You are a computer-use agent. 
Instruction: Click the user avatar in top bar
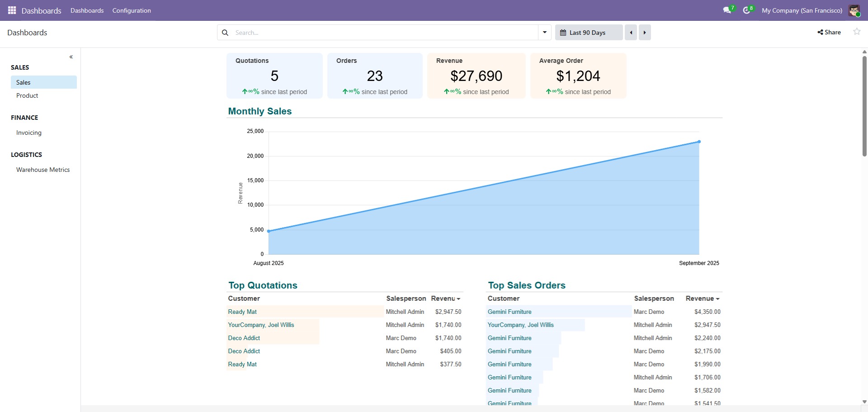click(854, 10)
